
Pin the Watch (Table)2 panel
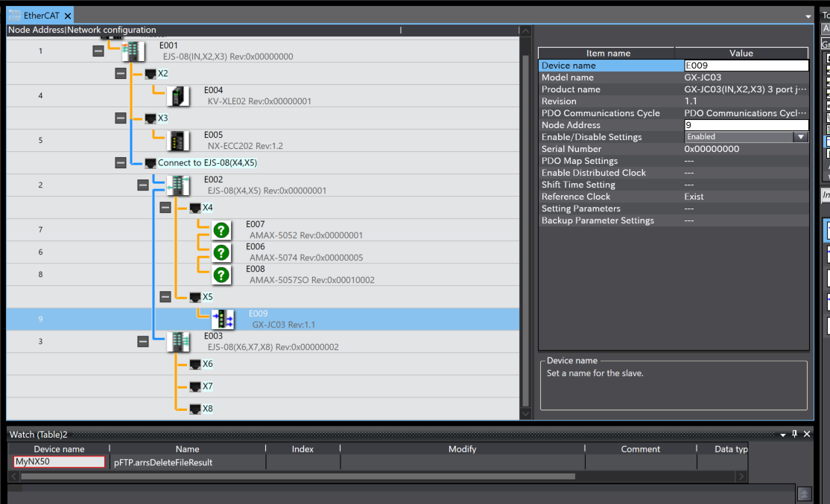(x=794, y=434)
